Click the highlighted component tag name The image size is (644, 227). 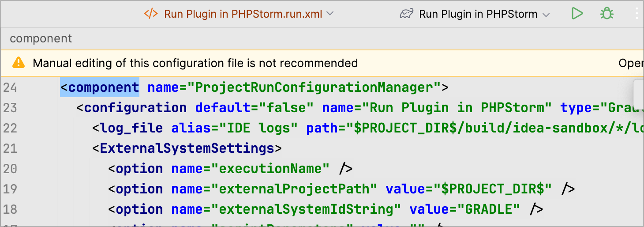(103, 87)
